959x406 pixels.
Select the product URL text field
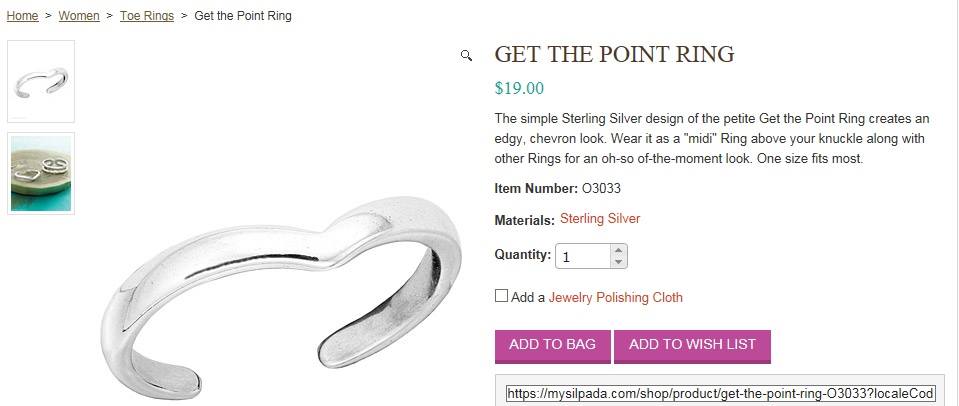coord(720,394)
